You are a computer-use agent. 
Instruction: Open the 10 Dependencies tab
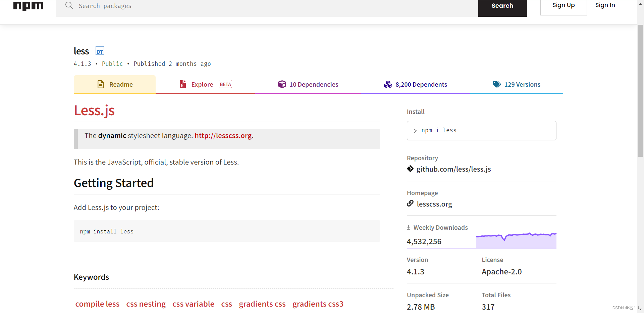pyautogui.click(x=308, y=84)
